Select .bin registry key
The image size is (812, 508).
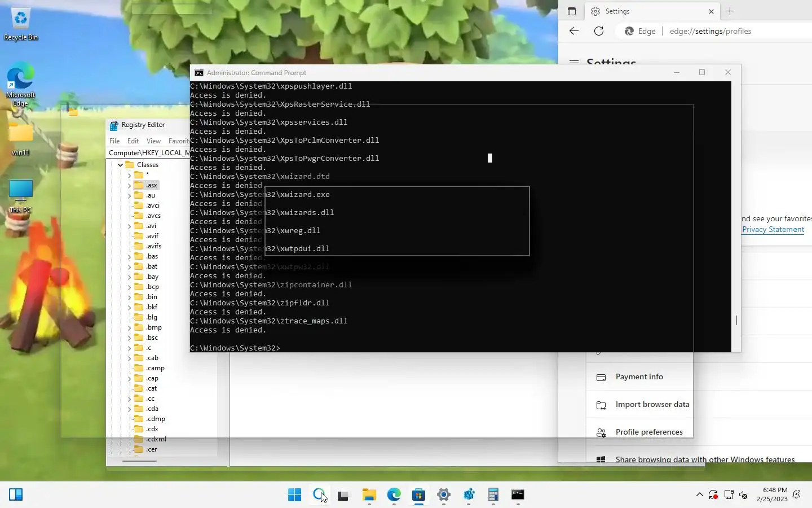coord(152,297)
